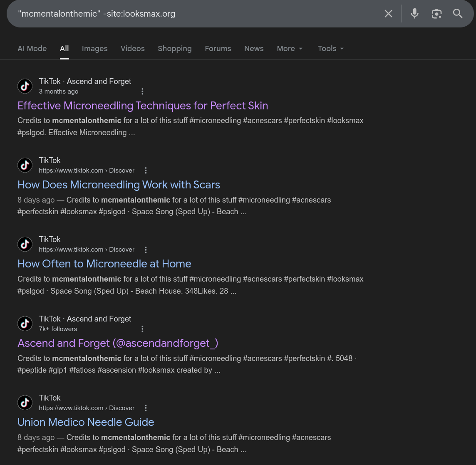Submit search with the magnifier icon
This screenshot has height=465, width=476.
[457, 14]
